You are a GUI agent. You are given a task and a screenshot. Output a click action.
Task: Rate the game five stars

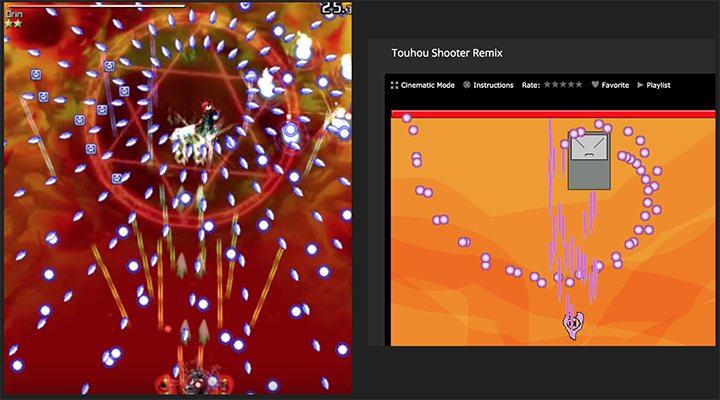point(579,85)
